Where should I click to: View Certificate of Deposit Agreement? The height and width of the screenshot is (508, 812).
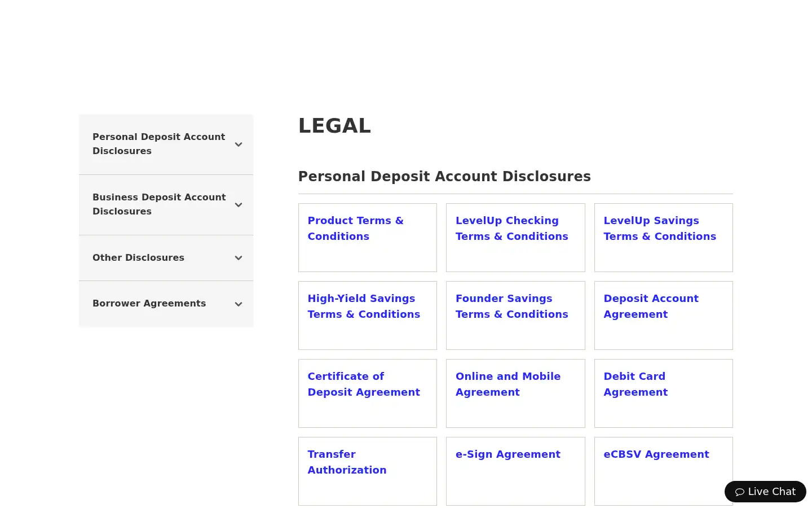coord(364,384)
